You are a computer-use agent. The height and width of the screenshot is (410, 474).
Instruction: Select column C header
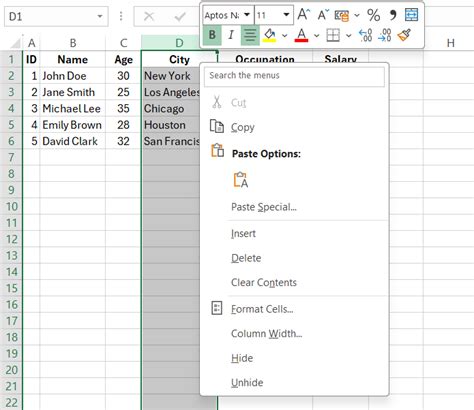[x=123, y=43]
